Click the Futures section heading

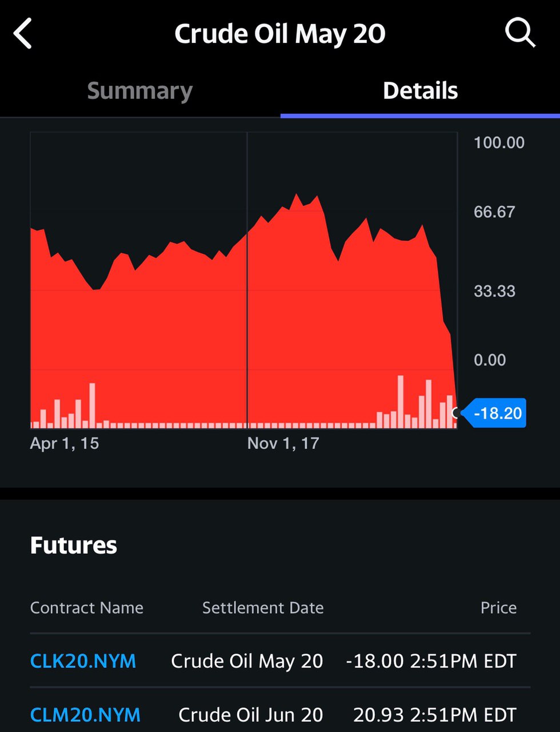tap(73, 545)
